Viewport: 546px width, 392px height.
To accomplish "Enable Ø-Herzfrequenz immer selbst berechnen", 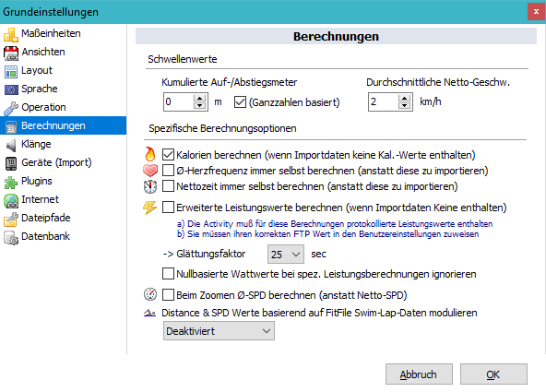I will tap(168, 171).
